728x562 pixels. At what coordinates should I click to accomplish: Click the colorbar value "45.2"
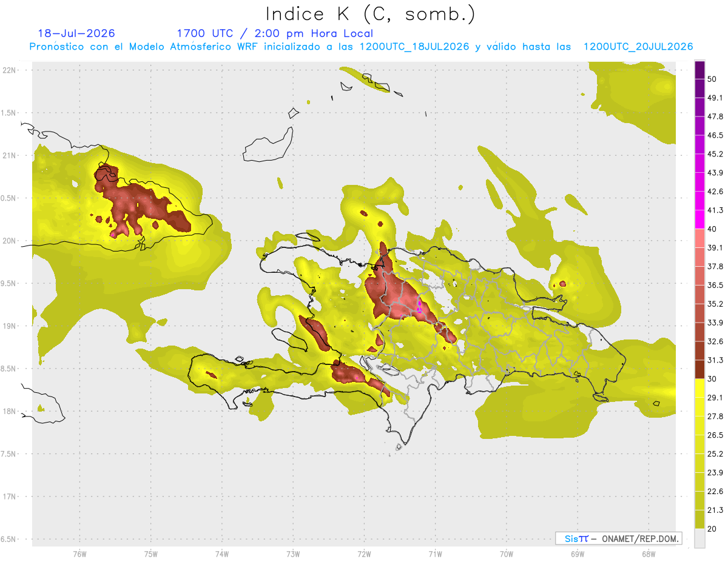click(x=715, y=154)
